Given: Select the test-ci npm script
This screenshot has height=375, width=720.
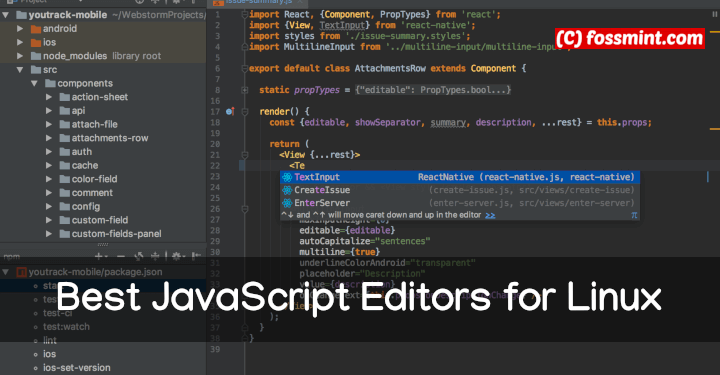Looking at the screenshot, I should (x=58, y=313).
